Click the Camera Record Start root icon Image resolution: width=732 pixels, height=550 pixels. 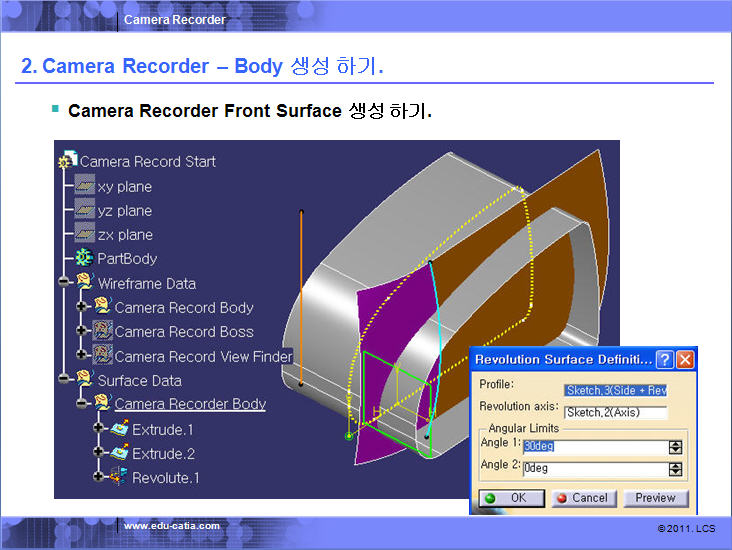coord(68,161)
